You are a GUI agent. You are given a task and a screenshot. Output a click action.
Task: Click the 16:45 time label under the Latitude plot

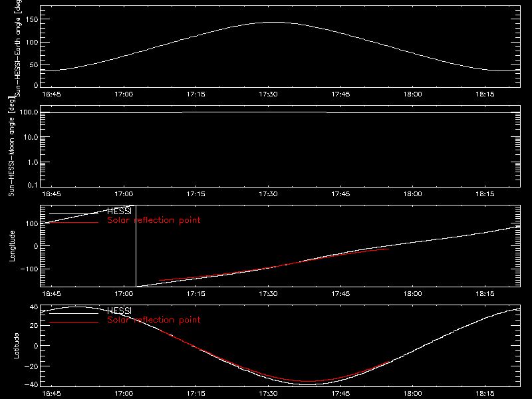click(x=51, y=394)
